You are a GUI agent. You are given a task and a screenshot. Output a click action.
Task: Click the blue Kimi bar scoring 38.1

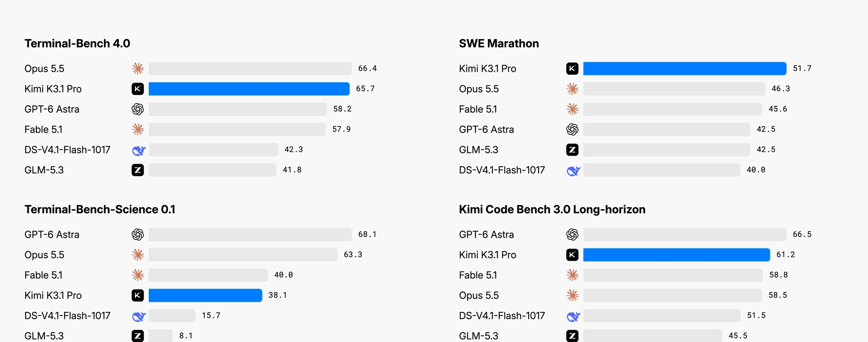tap(205, 295)
